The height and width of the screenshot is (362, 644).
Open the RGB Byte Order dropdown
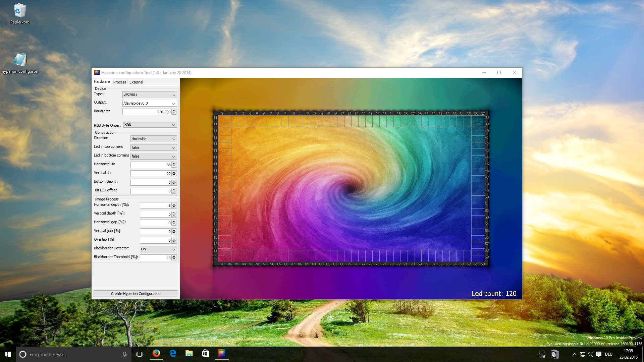(150, 124)
